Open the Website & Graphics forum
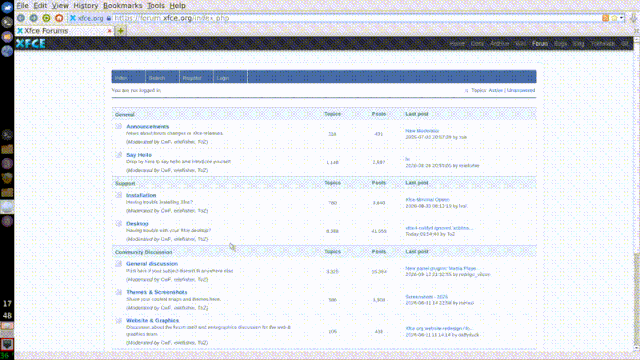 click(x=152, y=320)
